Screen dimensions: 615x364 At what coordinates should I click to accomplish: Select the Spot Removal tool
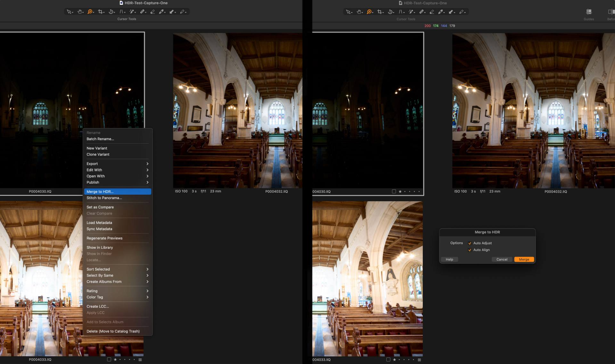132,12
